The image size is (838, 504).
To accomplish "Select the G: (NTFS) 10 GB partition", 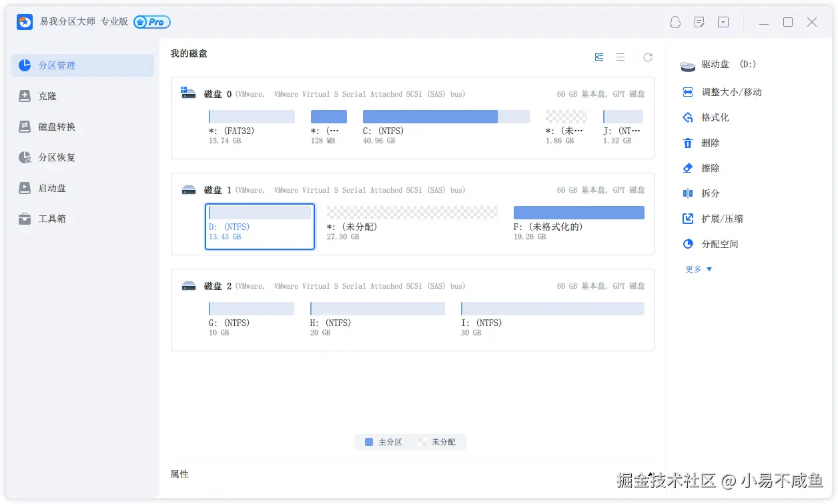I will [x=252, y=319].
